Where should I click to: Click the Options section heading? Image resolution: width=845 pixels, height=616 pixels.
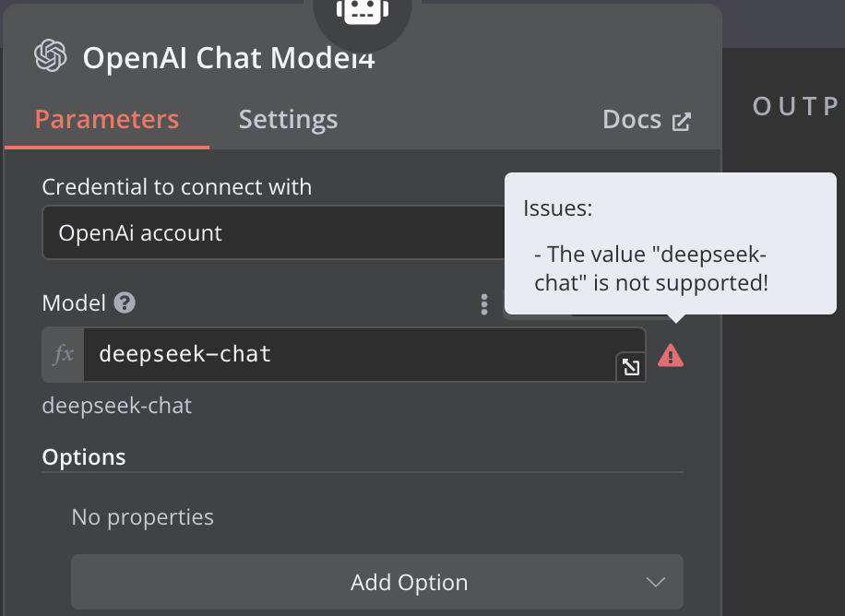pos(84,456)
